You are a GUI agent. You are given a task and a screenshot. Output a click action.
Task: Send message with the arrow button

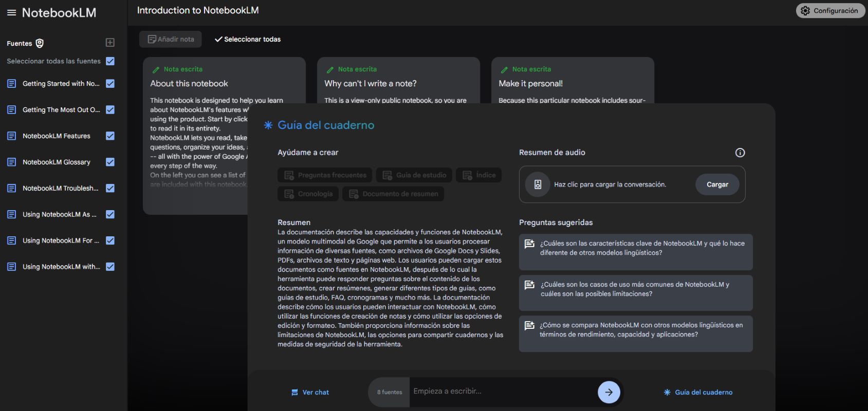pyautogui.click(x=609, y=392)
